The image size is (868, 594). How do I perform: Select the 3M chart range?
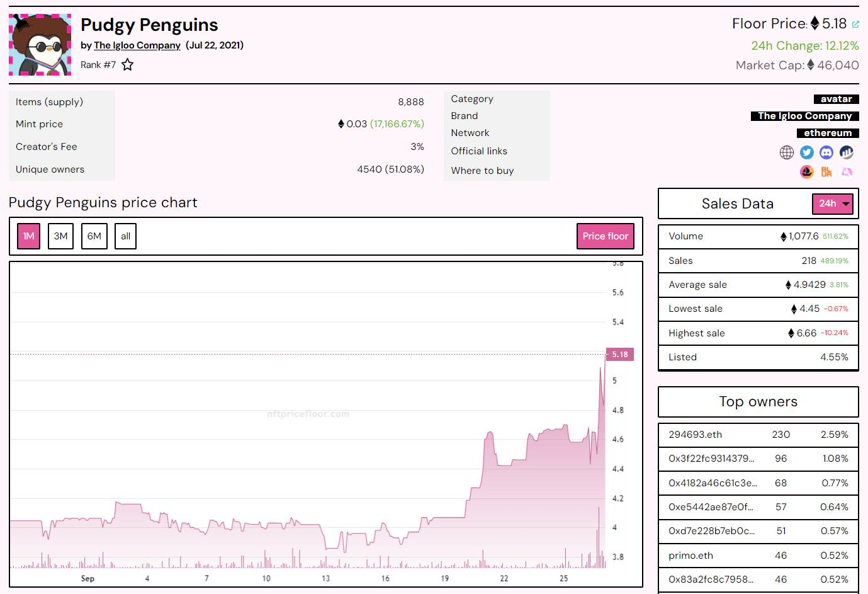point(60,236)
